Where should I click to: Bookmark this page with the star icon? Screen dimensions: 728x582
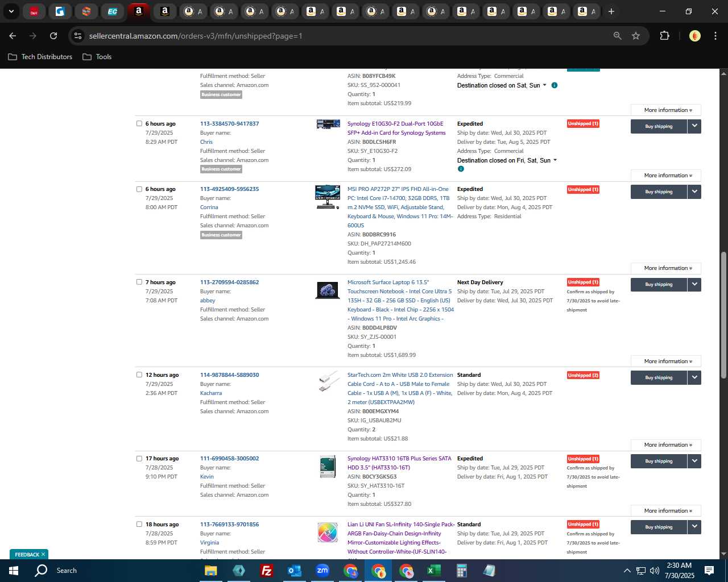tap(636, 36)
